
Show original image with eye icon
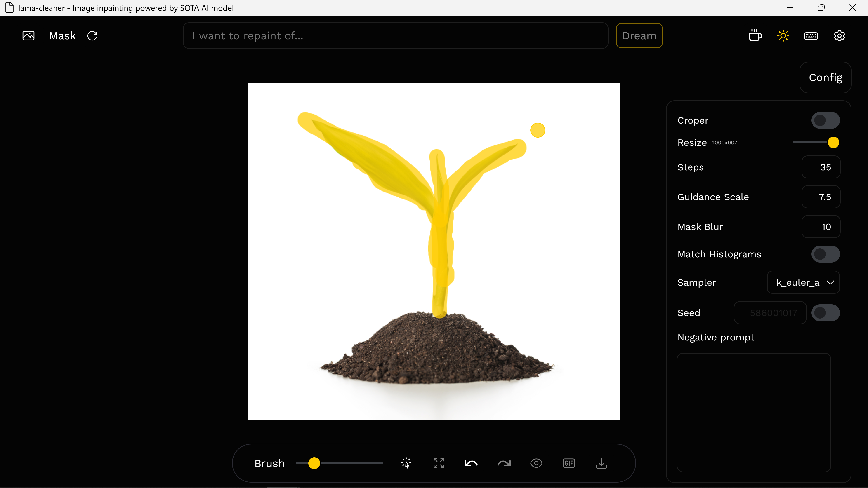(x=536, y=463)
